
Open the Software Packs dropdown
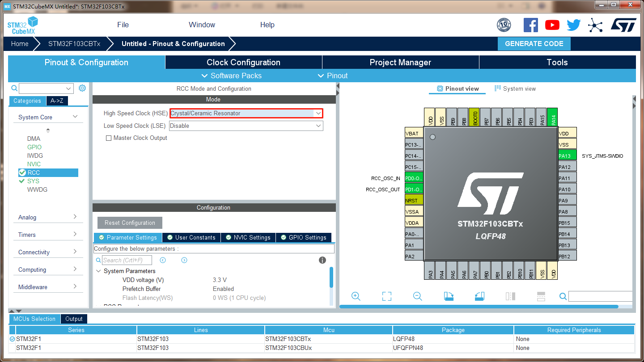232,76
